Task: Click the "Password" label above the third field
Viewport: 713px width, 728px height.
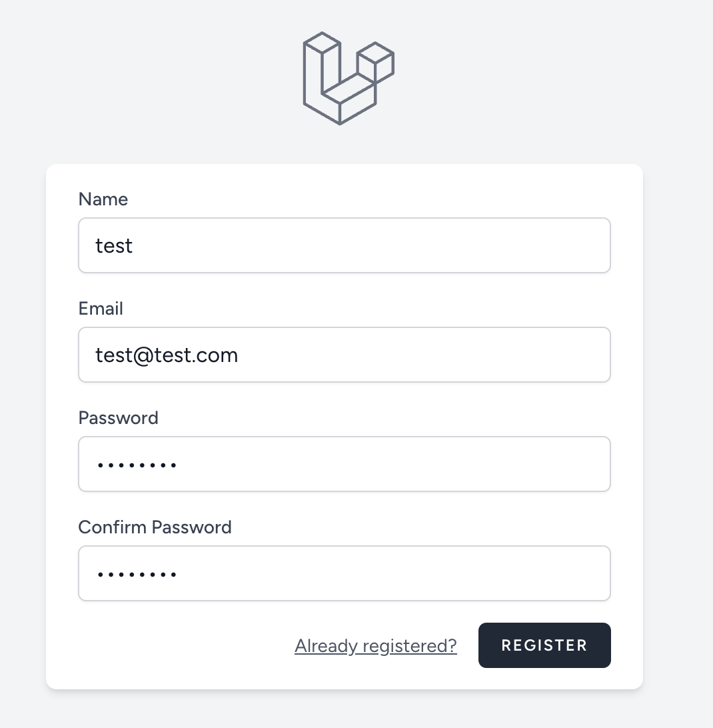Action: (118, 418)
